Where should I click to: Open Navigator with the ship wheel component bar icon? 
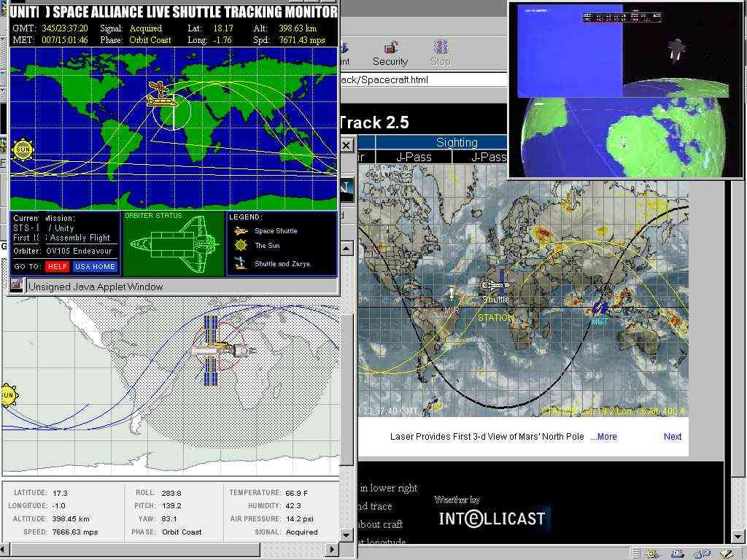pos(651,553)
